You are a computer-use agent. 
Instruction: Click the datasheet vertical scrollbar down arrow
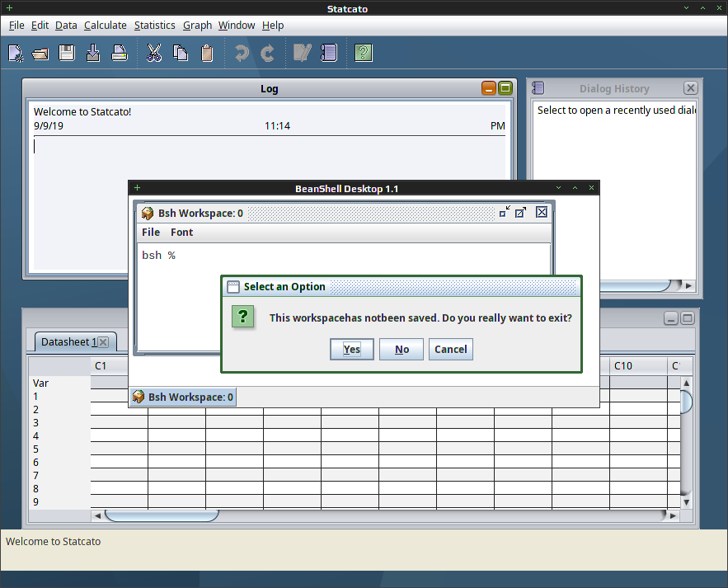[686, 502]
